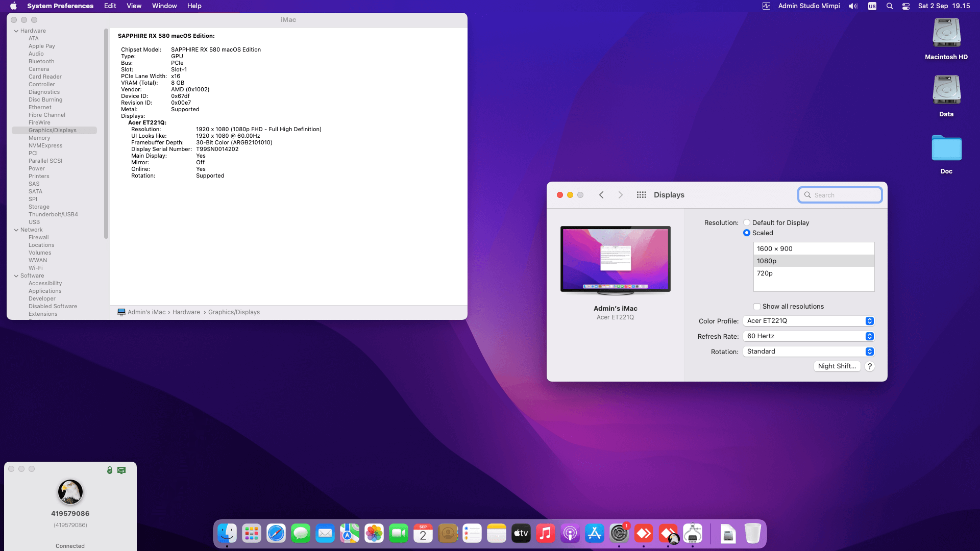Open Launchpad in the Dock
Screen dimensions: 980x551
[252, 534]
